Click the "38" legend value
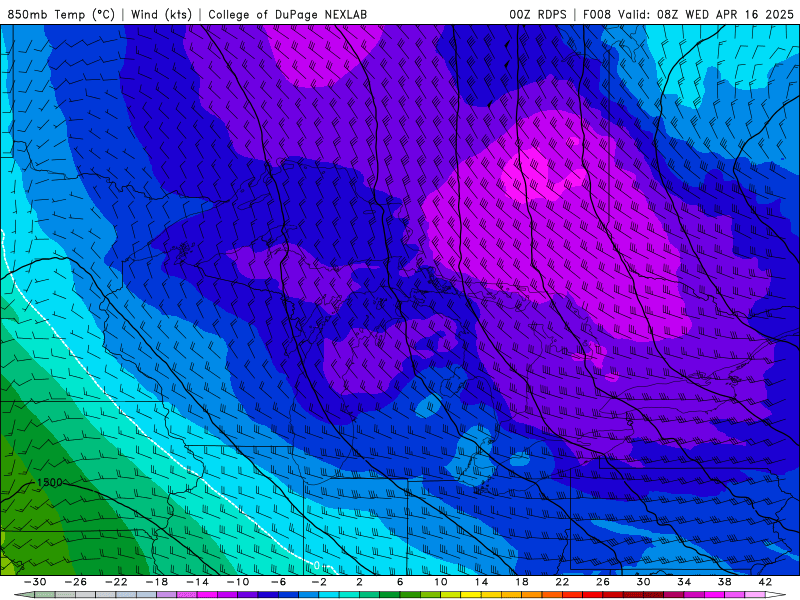Image resolution: width=800 pixels, height=600 pixels. 724,582
